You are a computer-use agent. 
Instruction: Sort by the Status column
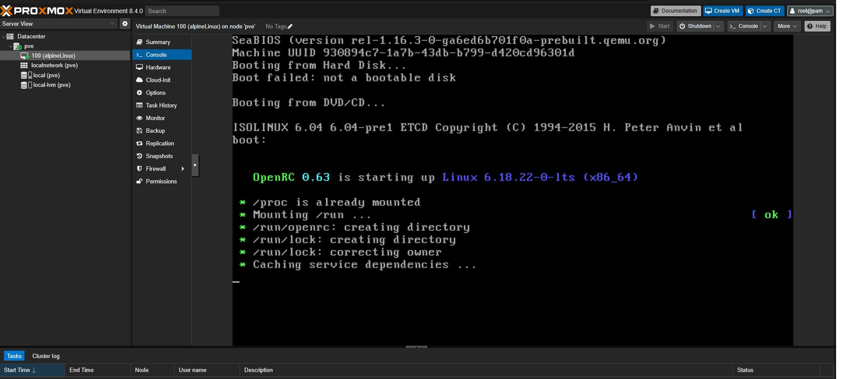point(777,370)
